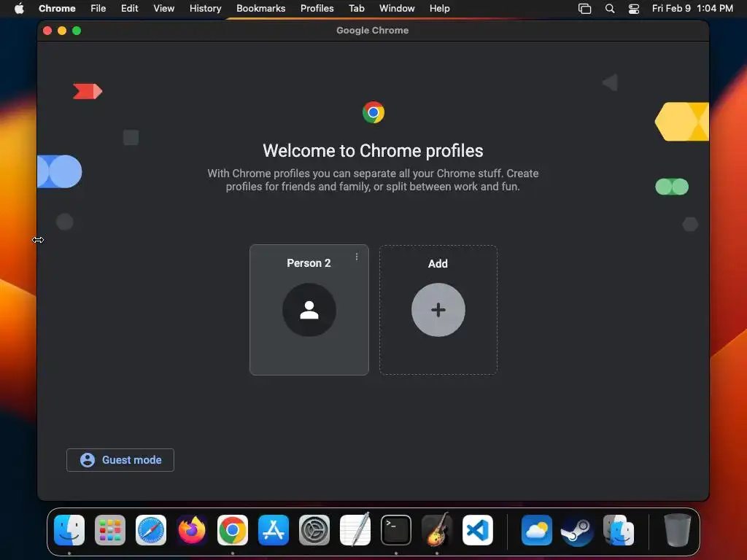Open System Settings from the Dock
This screenshot has width=747, height=560.
(314, 530)
